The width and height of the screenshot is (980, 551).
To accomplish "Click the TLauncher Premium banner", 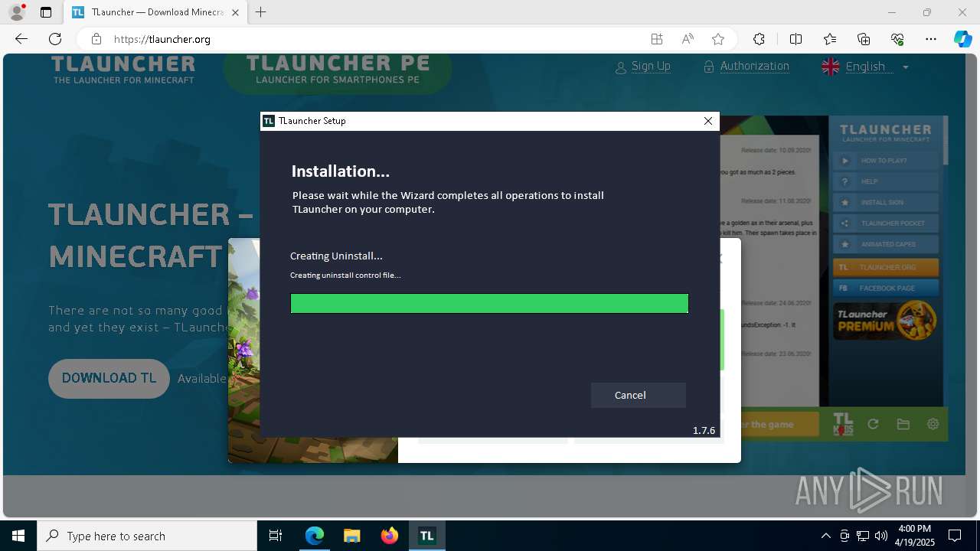I will 886,320.
